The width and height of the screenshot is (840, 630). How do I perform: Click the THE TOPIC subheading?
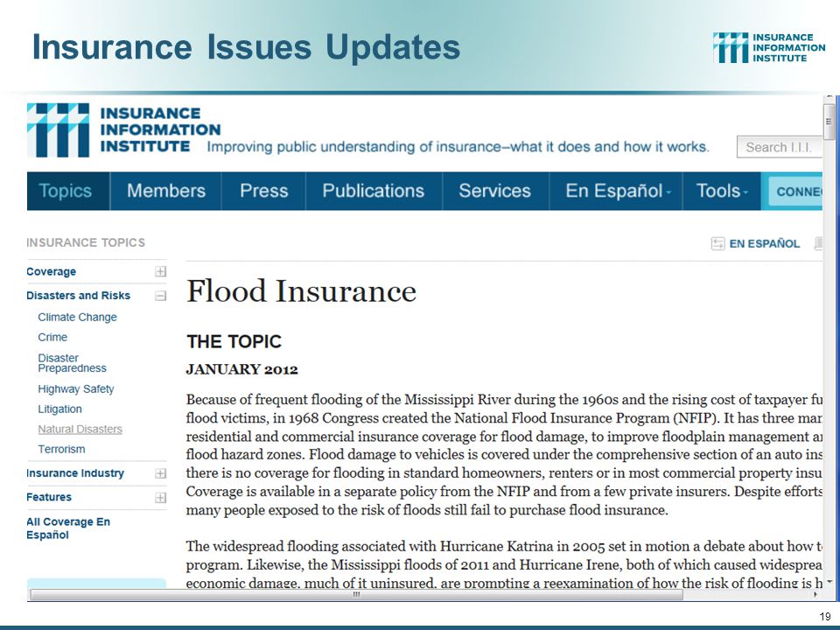click(x=234, y=342)
